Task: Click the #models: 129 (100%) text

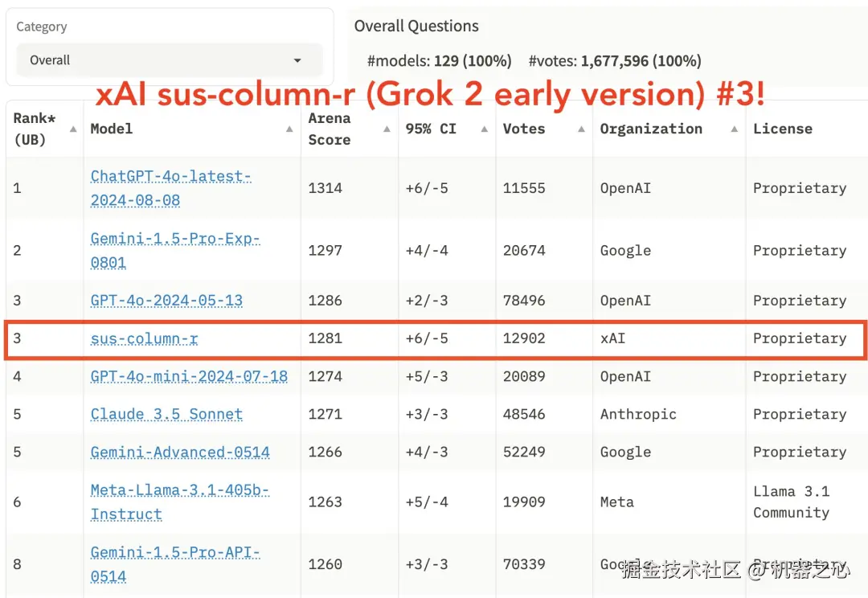Action: coord(439,61)
